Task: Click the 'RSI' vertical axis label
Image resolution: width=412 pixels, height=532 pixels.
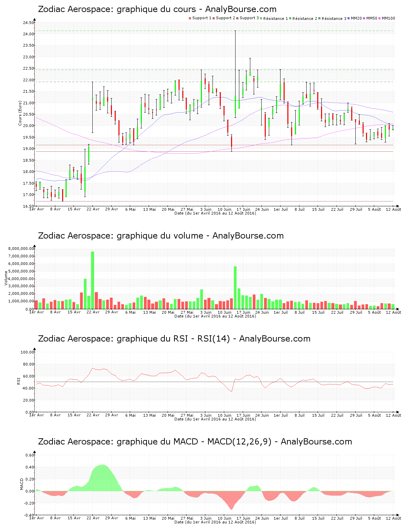Action: (x=19, y=381)
